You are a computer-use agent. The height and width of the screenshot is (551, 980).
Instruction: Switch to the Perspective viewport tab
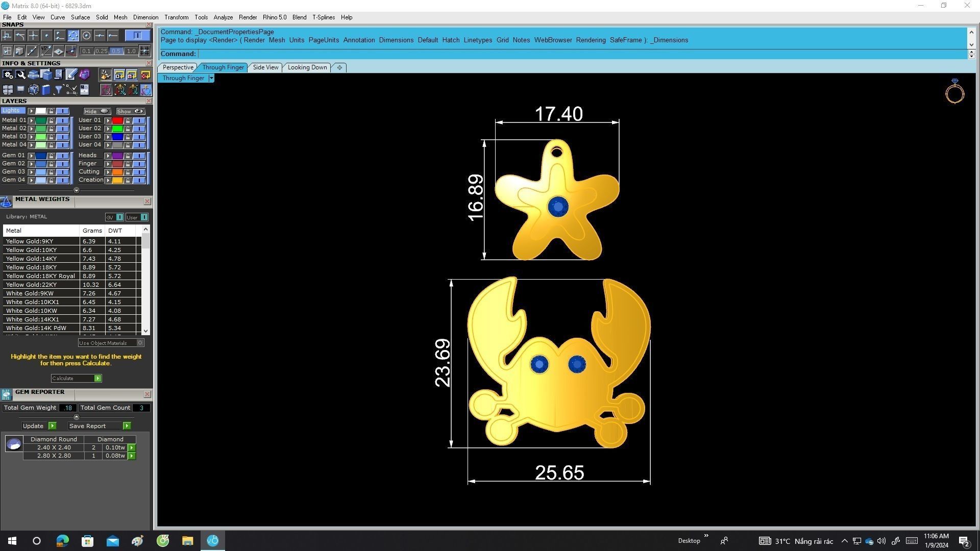pos(178,67)
